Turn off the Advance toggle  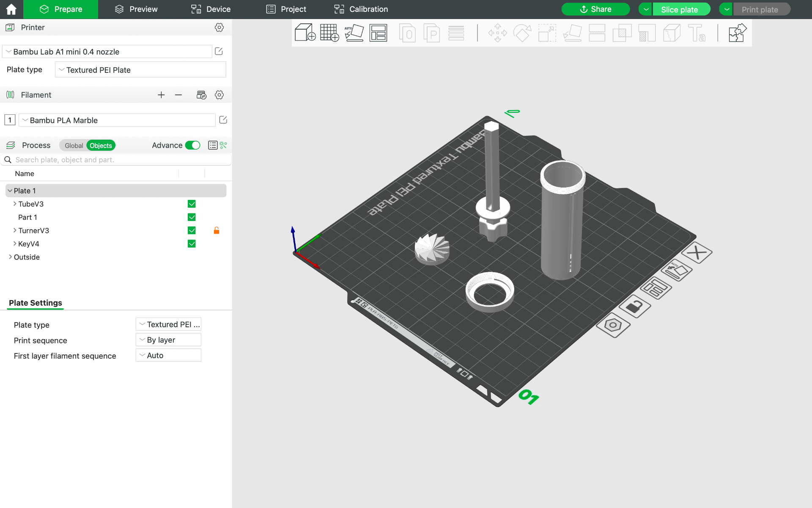tap(193, 145)
